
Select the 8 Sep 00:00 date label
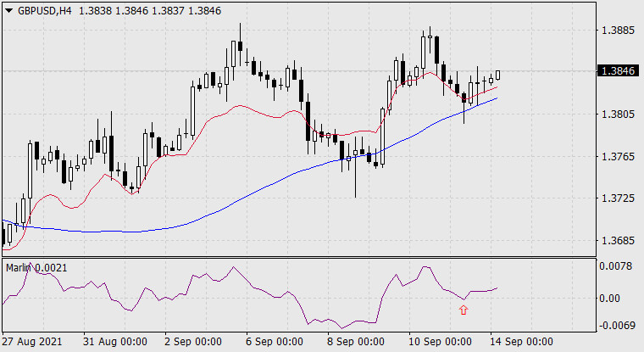coord(356,341)
